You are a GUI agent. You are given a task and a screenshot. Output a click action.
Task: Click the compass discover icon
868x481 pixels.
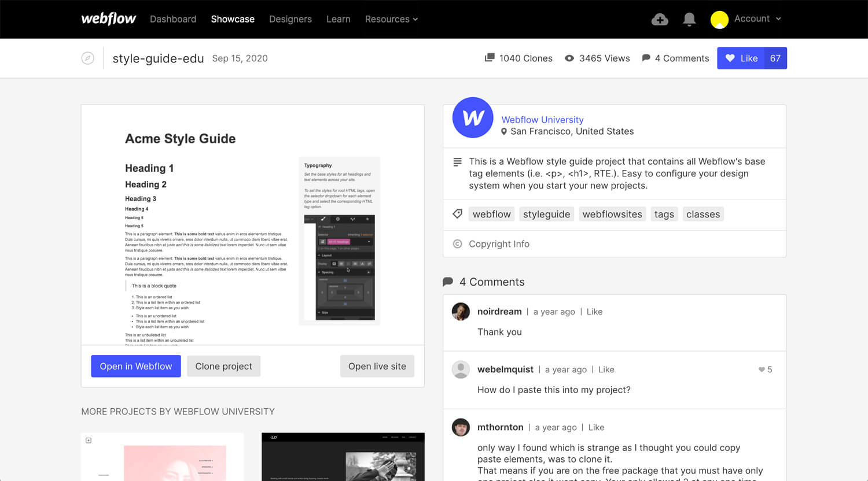[88, 58]
